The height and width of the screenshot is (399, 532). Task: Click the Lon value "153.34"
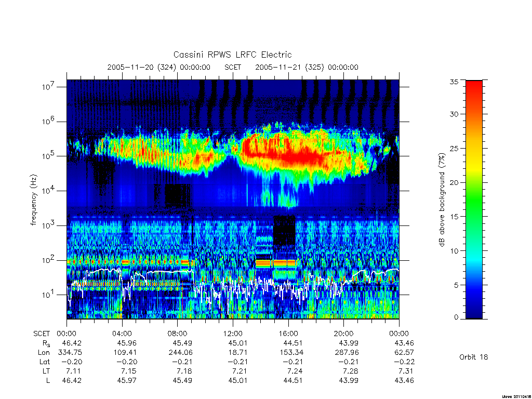tap(291, 353)
